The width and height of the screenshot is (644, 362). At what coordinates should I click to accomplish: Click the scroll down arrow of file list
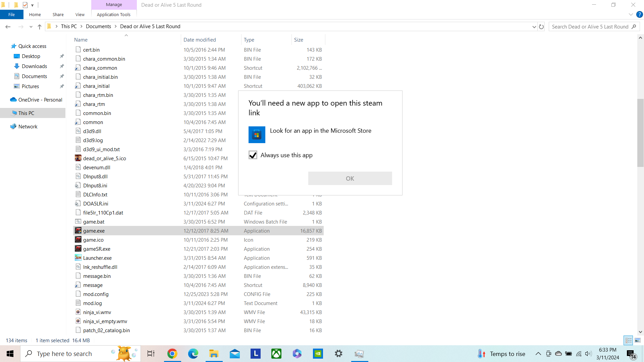tap(640, 332)
